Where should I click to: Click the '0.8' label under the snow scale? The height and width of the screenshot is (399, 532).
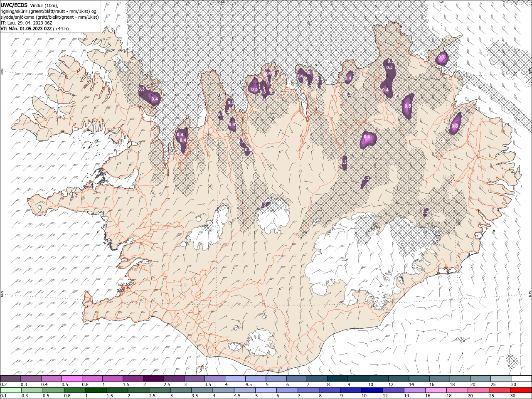point(85,384)
